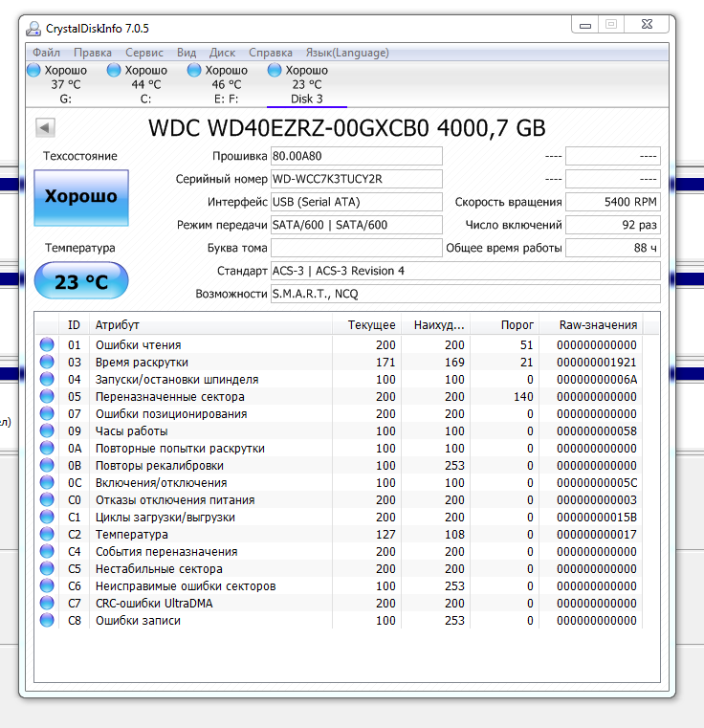Click the 23 °C temperature button
The image size is (704, 728).
point(80,282)
